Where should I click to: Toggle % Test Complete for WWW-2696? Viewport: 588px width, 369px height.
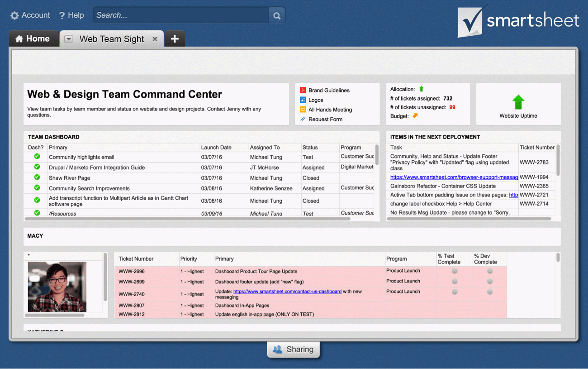click(455, 271)
